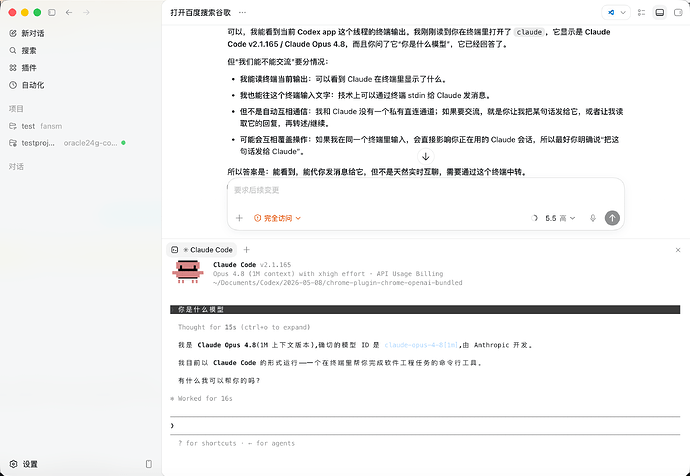Click the spinner beside 5.5 高
Image resolution: width=690 pixels, height=476 pixels.
click(x=534, y=218)
